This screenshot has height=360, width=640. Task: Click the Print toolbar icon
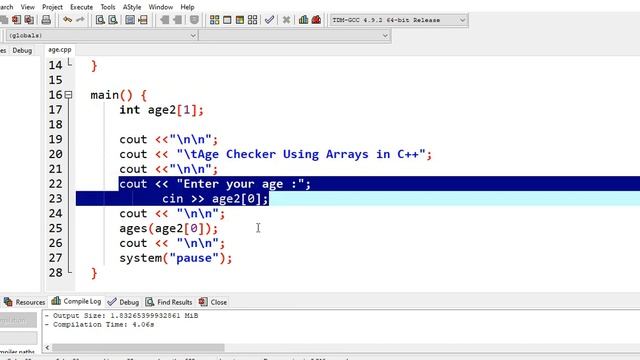click(46, 20)
